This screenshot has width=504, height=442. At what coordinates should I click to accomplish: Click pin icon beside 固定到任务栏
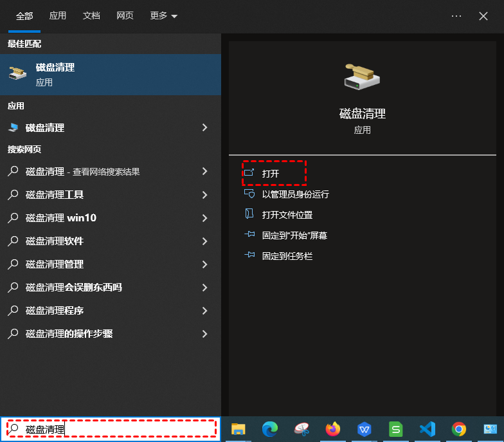coord(249,255)
